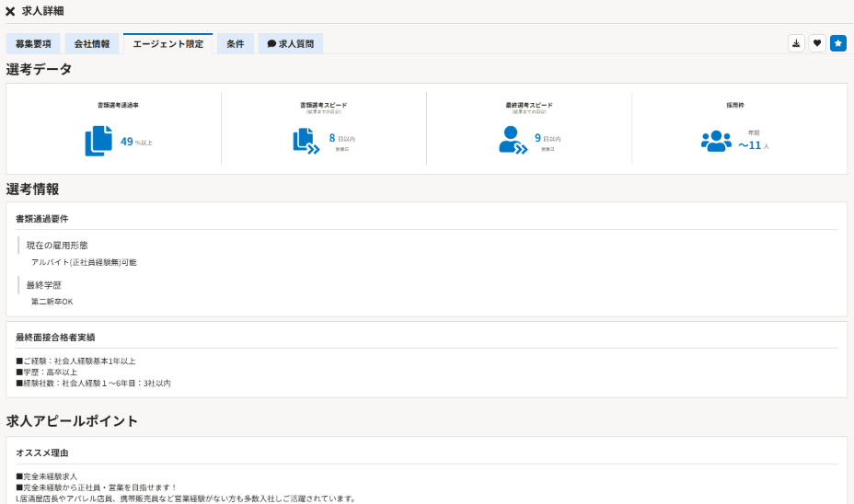Select the 現在の雇用形態 label
854x504 pixels.
point(57,246)
